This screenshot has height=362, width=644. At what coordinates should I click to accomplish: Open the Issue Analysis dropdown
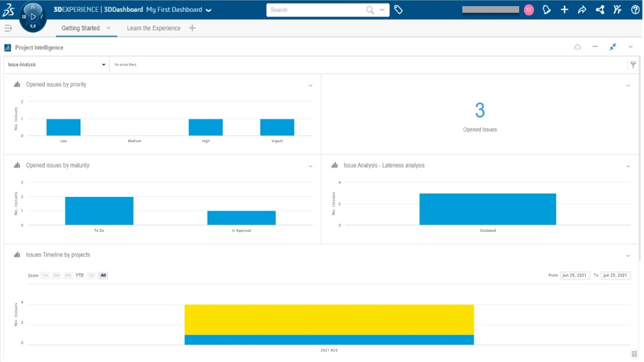(x=56, y=64)
